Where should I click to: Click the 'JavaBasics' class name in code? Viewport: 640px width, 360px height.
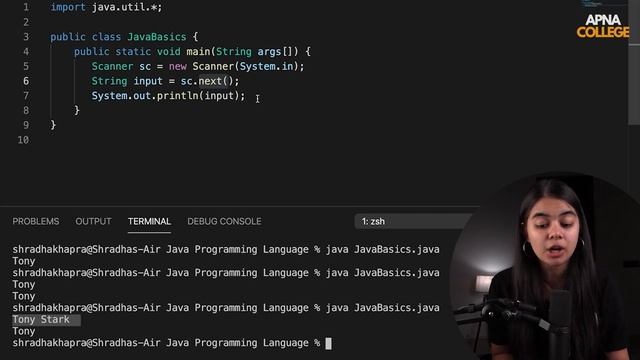[x=157, y=37]
